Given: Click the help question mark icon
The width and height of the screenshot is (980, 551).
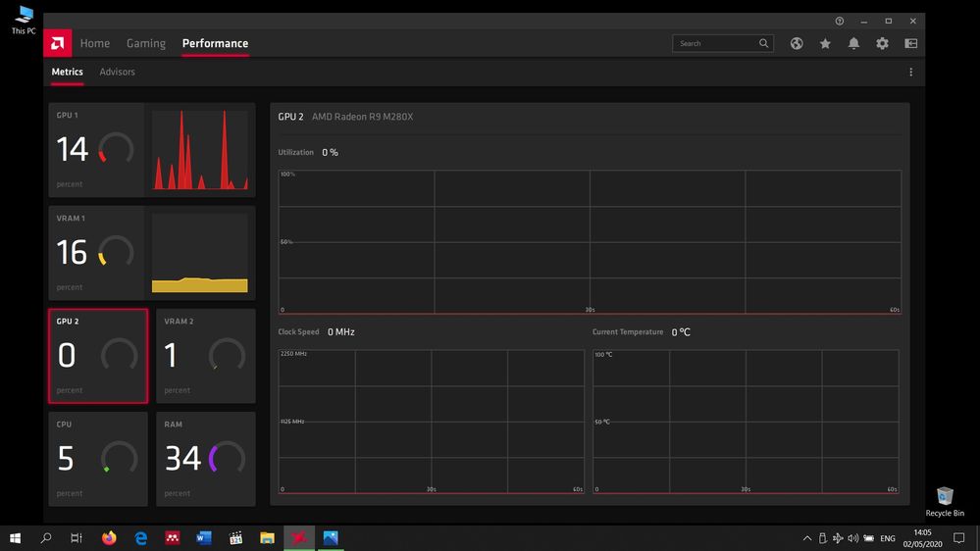Looking at the screenshot, I should 840,21.
